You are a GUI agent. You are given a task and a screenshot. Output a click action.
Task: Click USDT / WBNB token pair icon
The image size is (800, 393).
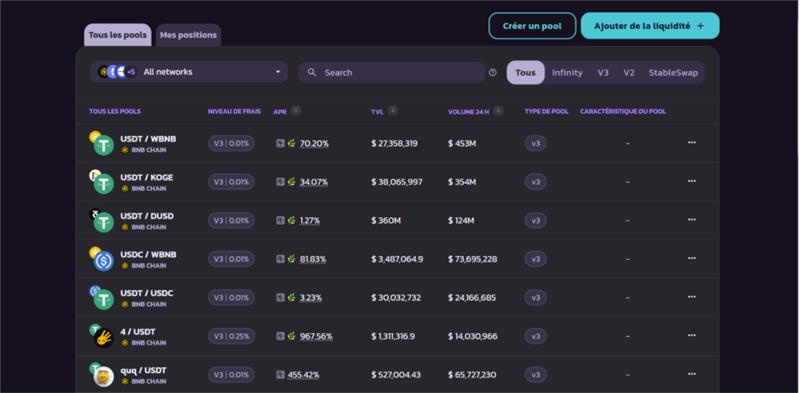[x=102, y=143]
